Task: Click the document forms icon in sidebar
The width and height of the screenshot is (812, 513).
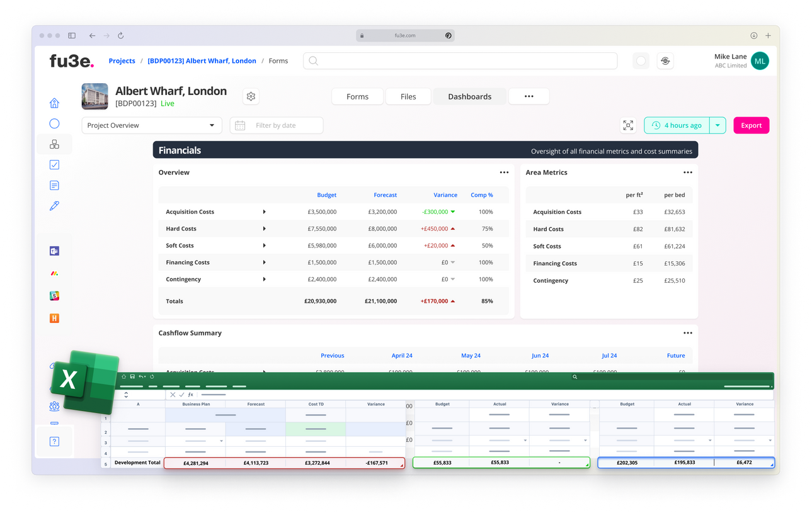Action: (x=54, y=185)
